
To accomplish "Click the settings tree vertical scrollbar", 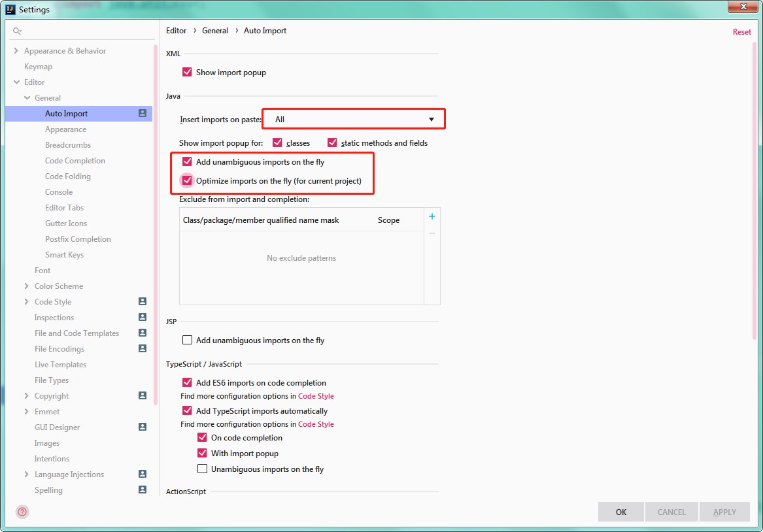I will (155, 224).
